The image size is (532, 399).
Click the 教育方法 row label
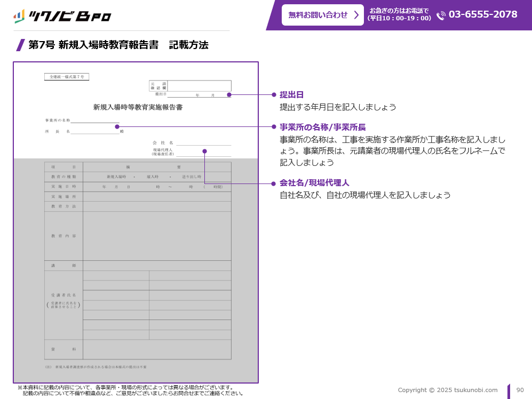(64, 206)
